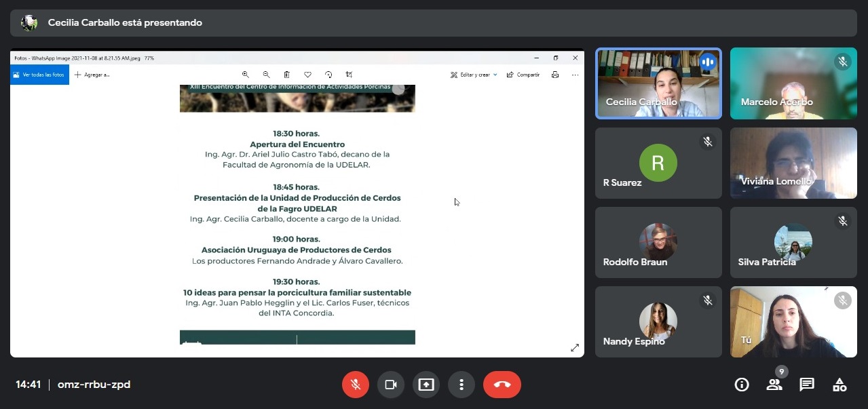
Task: Hang up with the red leave-call button
Action: pyautogui.click(x=502, y=385)
